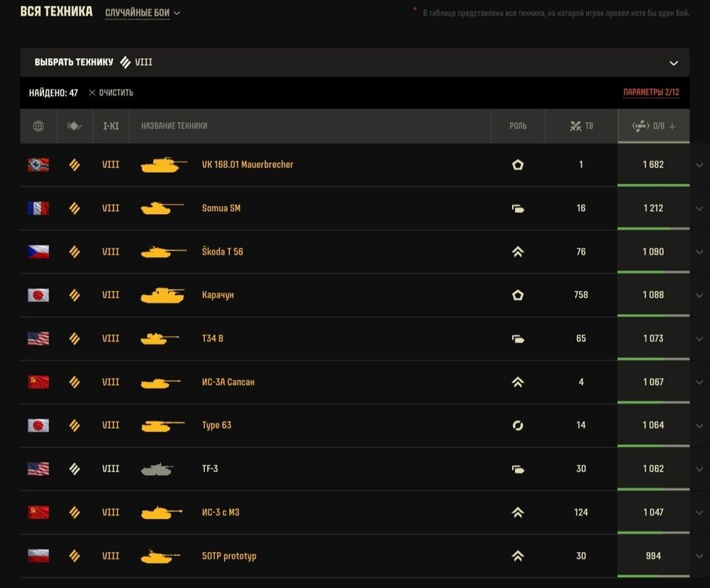Open the ИС-3А Сапсан vehicle name link
The height and width of the screenshot is (588, 710).
(x=228, y=382)
